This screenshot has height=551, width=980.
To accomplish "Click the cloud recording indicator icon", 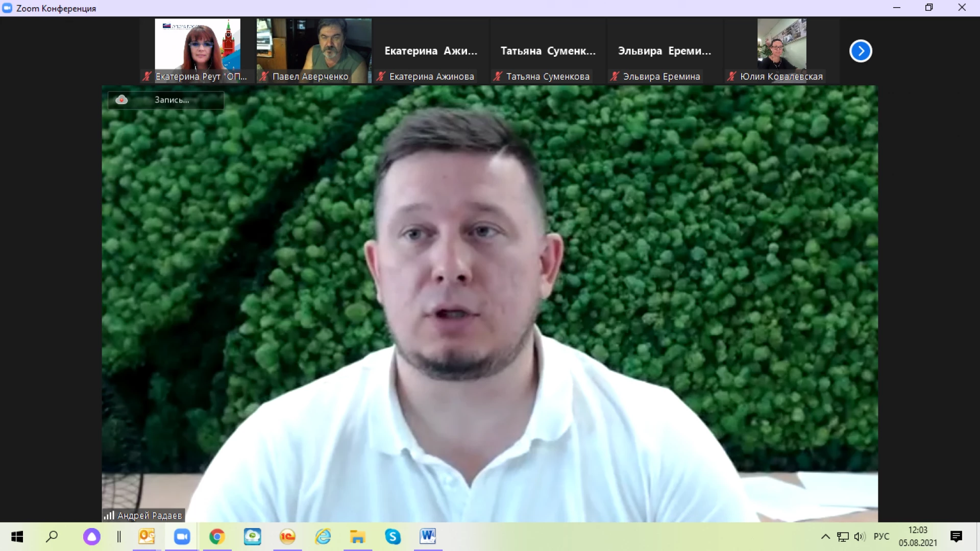I will tap(121, 100).
